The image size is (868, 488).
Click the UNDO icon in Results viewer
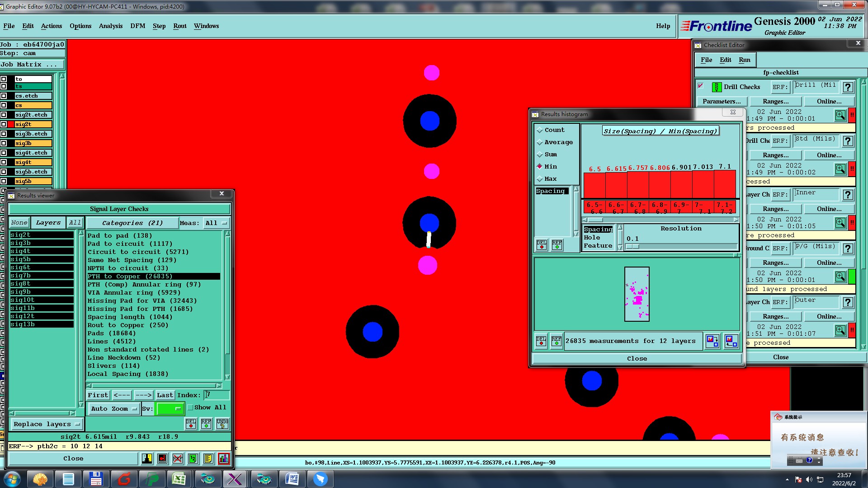(x=222, y=423)
